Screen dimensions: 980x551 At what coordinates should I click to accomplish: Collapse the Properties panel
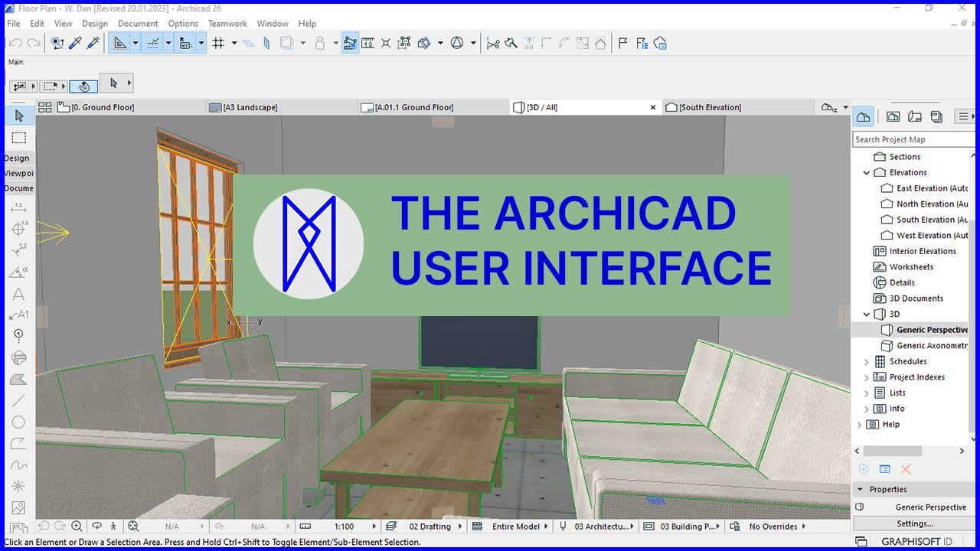point(860,490)
